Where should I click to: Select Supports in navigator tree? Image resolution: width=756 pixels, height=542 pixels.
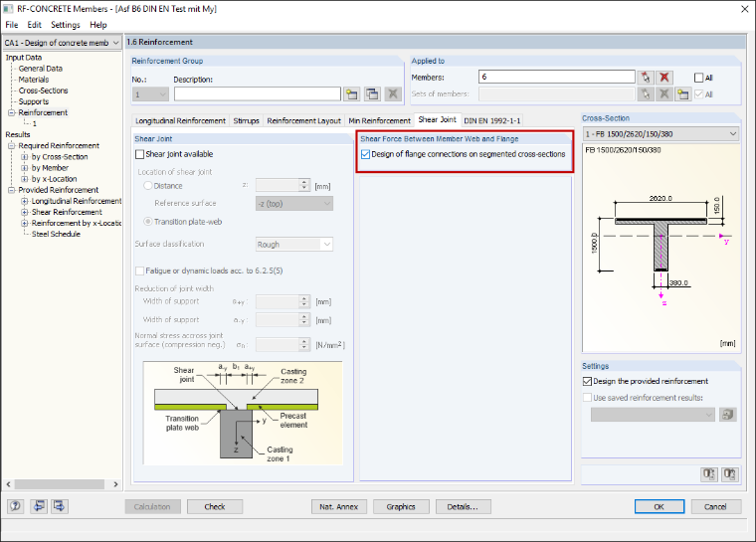34,101
